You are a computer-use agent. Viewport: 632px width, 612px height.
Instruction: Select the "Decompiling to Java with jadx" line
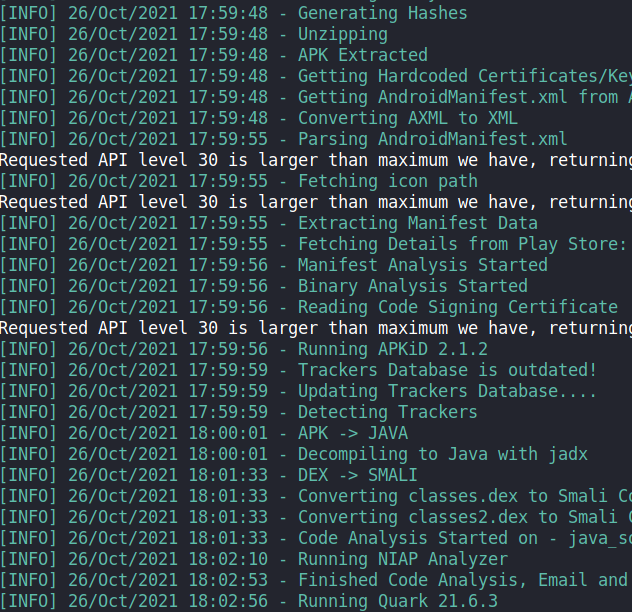point(442,454)
